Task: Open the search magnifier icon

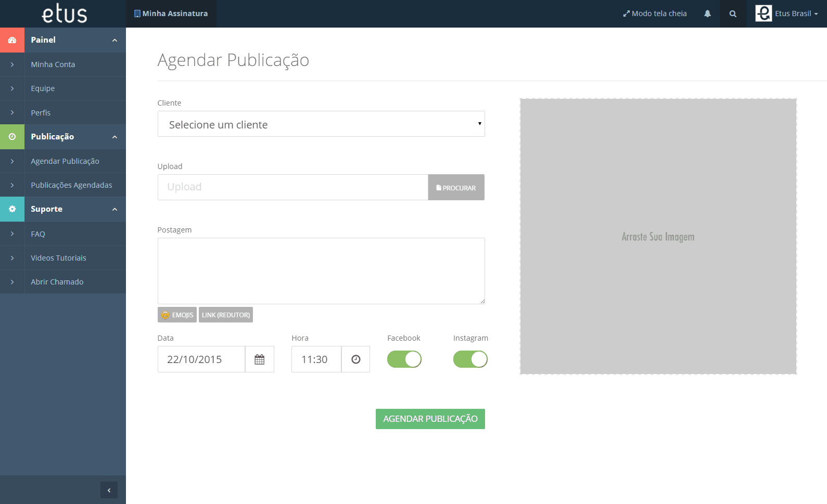Action: tap(733, 14)
